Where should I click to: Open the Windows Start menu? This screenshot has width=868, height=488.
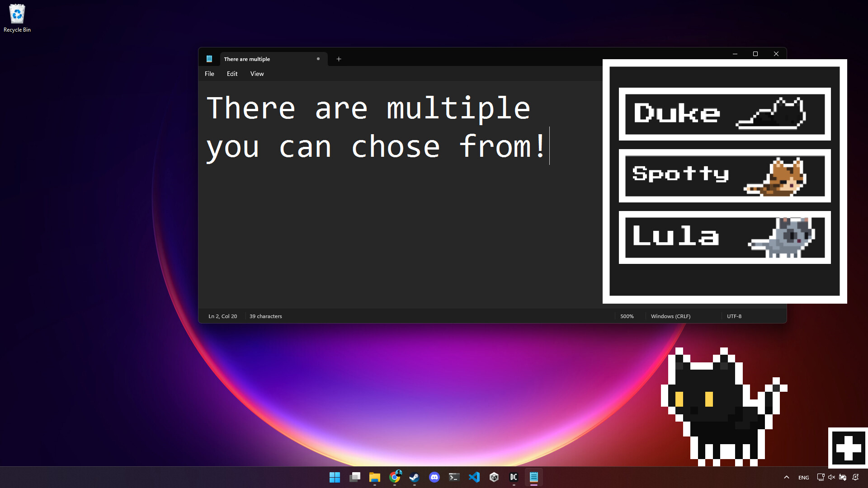(335, 477)
